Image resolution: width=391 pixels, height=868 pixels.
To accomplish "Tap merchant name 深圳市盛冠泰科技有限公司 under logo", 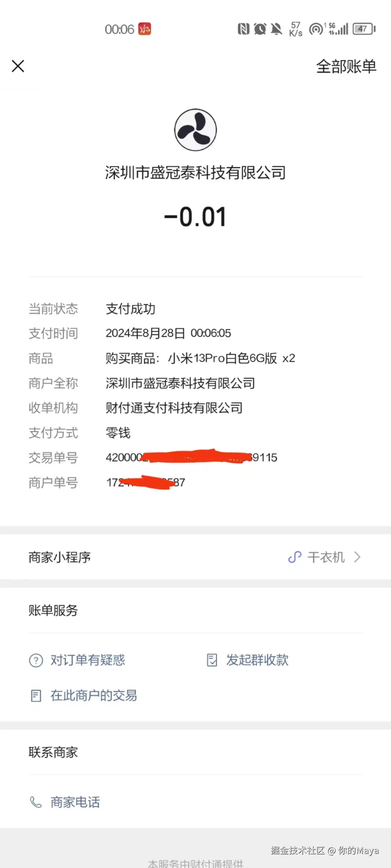I will click(195, 173).
